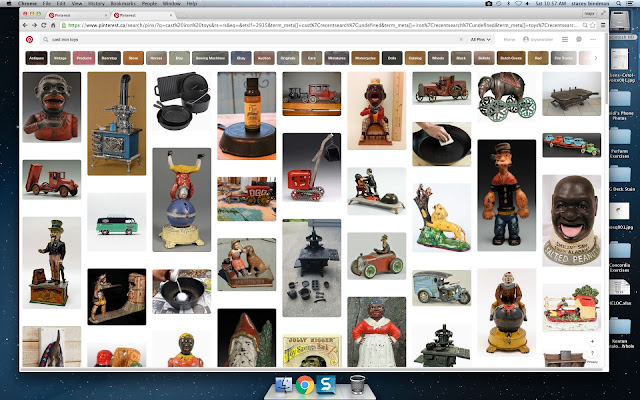Click the address bar URL
Screen dimensions: 640x400
click(322, 25)
